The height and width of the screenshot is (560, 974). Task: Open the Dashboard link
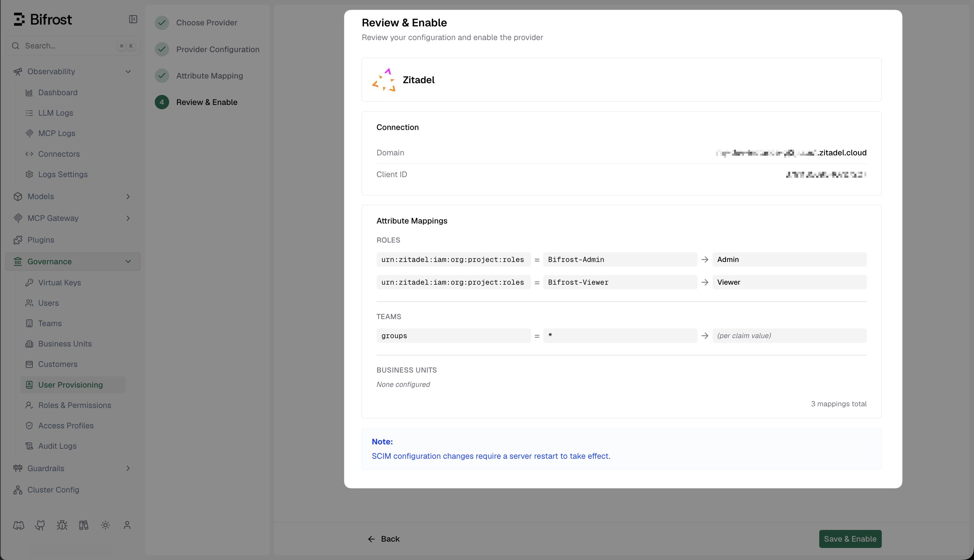58,92
